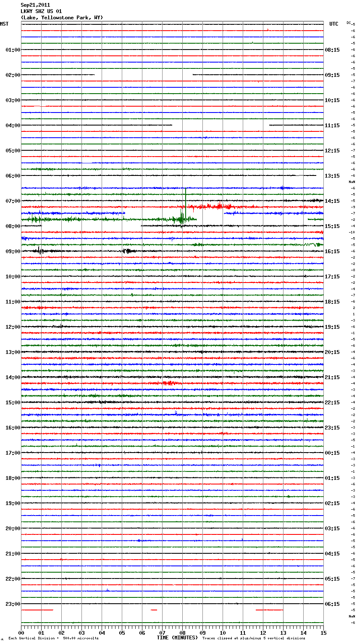Click the minute 15 tick label on bottom axis
Image resolution: width=357 pixels, height=644 pixels.
(323, 633)
